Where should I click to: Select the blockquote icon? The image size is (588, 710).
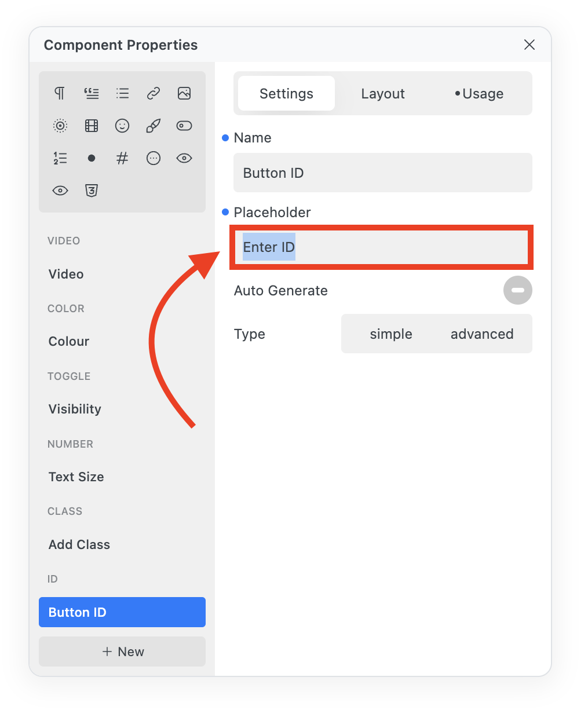pos(92,93)
